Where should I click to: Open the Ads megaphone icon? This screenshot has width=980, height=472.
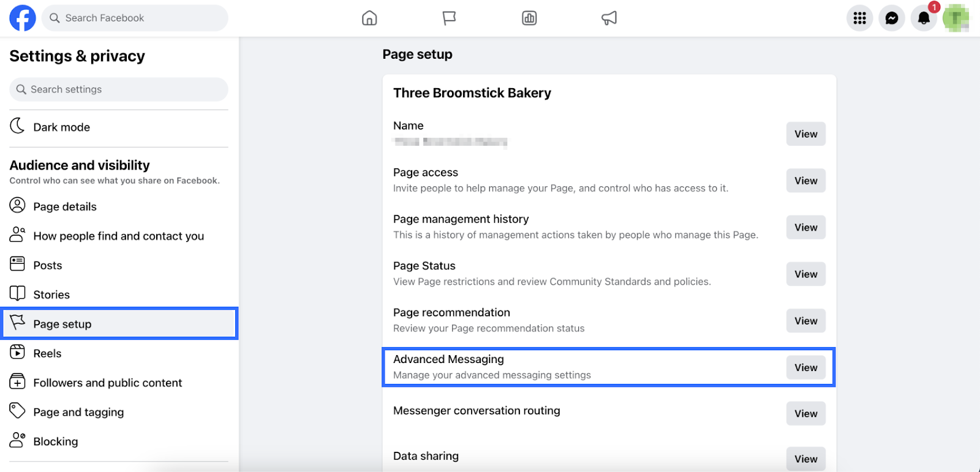click(609, 18)
